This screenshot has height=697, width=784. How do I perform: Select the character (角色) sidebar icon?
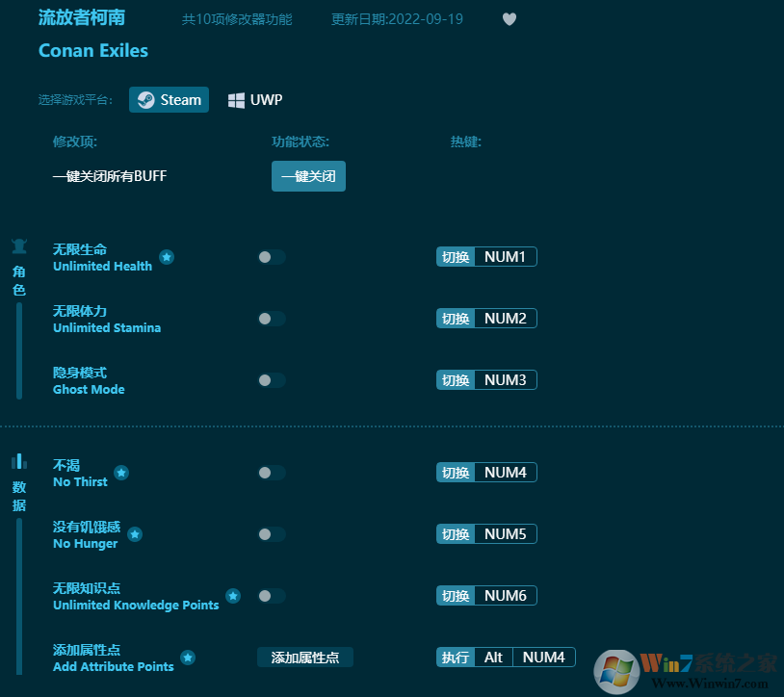(x=18, y=245)
